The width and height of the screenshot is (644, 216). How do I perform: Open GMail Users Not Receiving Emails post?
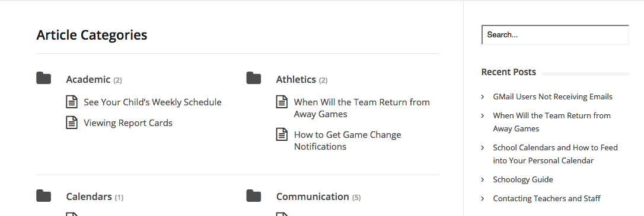pyautogui.click(x=553, y=96)
